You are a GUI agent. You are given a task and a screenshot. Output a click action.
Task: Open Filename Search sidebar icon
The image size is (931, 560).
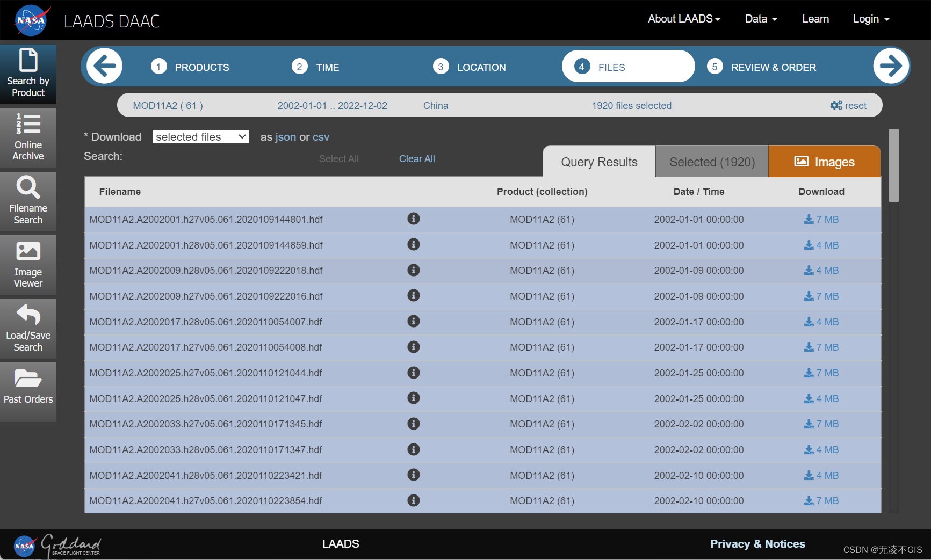pos(28,201)
